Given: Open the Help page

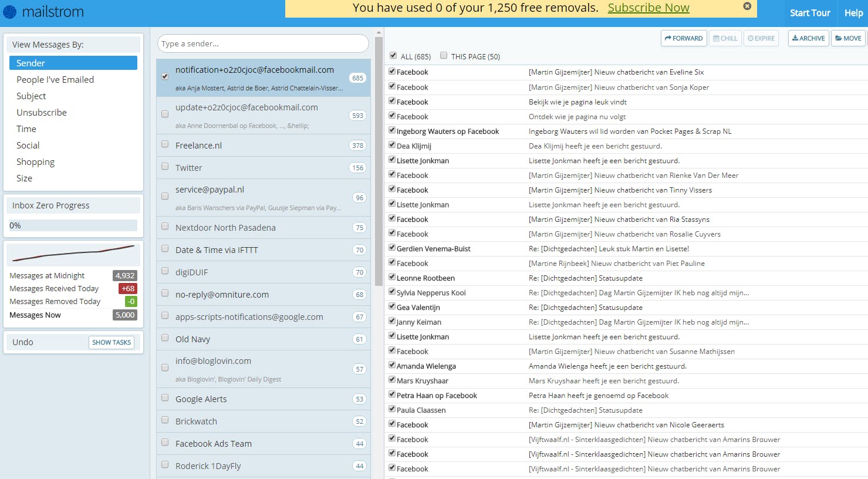Looking at the screenshot, I should 854,13.
